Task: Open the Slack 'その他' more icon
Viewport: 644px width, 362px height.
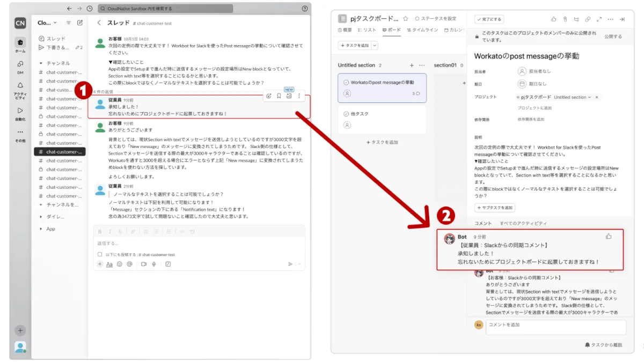Action: tap(20, 132)
